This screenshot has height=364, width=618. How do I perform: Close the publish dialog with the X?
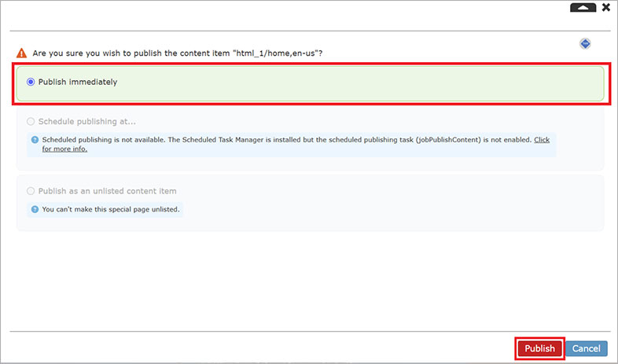pos(605,7)
